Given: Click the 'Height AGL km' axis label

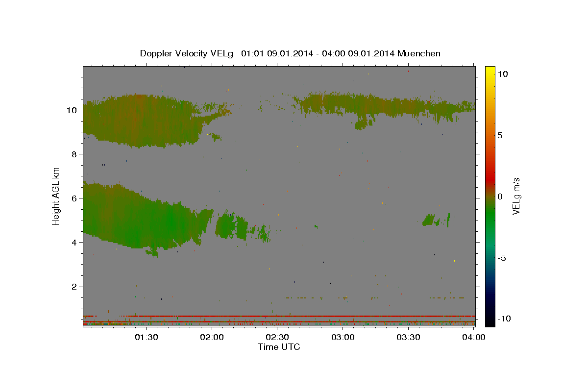Looking at the screenshot, I should 56,196.
